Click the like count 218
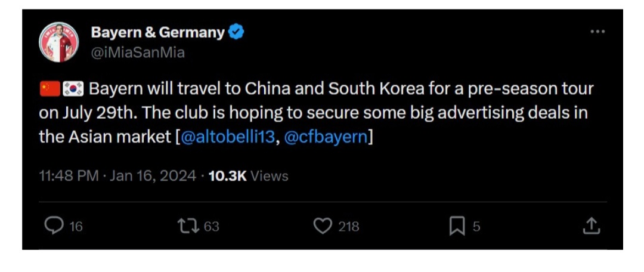Image resolution: width=644 pixels, height=272 pixels. click(x=349, y=227)
